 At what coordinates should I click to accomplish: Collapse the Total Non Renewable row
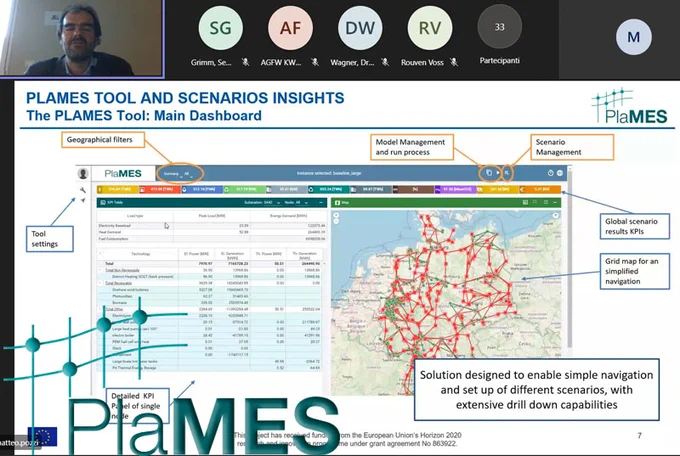(x=101, y=270)
